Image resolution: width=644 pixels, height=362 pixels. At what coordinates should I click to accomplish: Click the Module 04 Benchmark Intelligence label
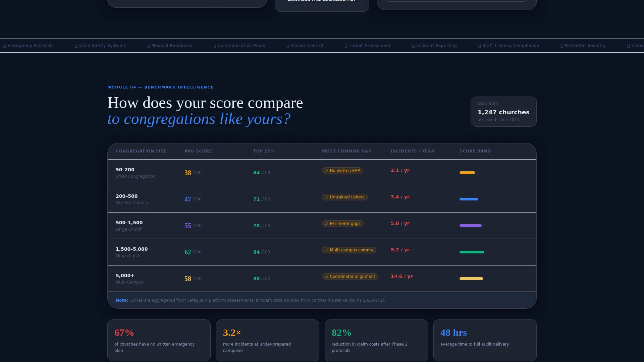pyautogui.click(x=160, y=87)
